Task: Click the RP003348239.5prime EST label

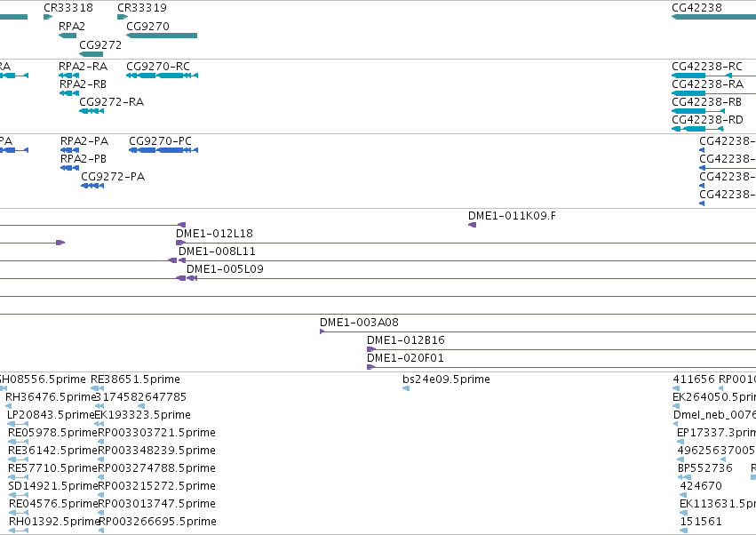Action: [x=156, y=451]
